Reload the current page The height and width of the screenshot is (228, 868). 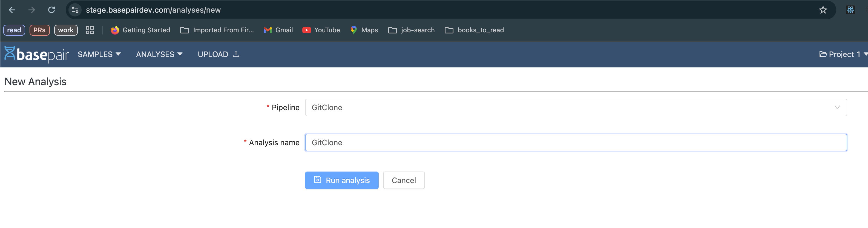click(51, 10)
